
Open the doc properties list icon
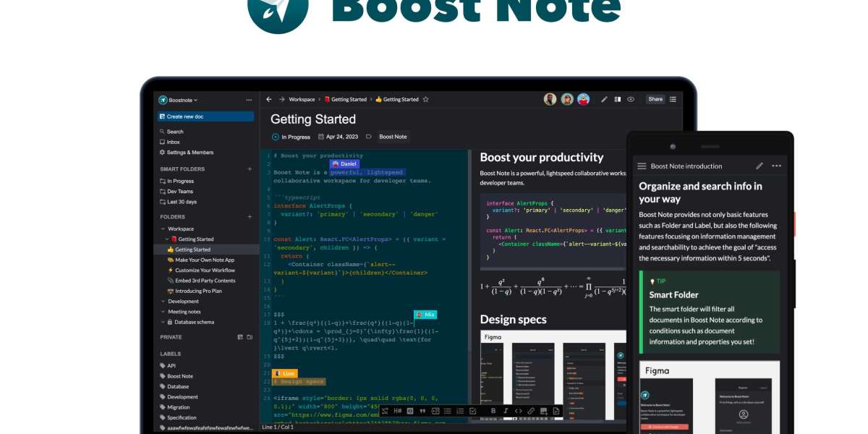coord(673,99)
